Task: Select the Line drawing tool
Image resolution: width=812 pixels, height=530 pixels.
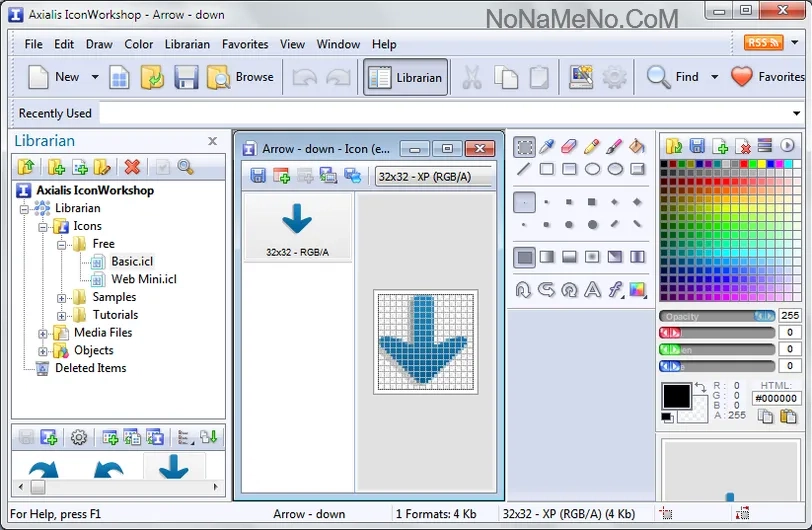Action: [x=524, y=169]
